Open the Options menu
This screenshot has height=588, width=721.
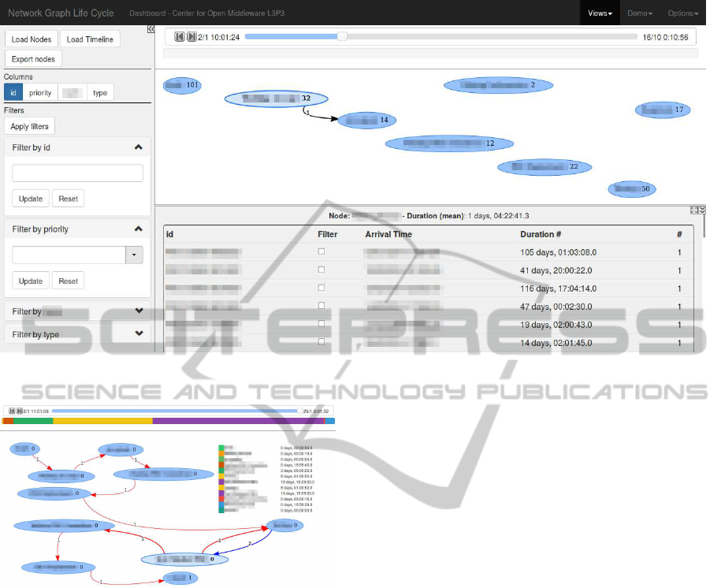[682, 13]
